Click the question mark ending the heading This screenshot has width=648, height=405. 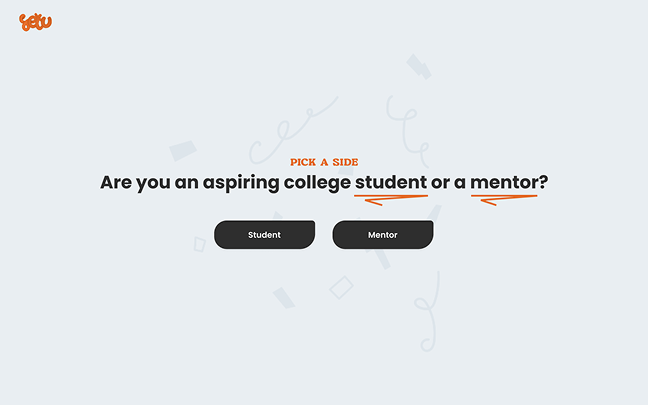click(543, 183)
